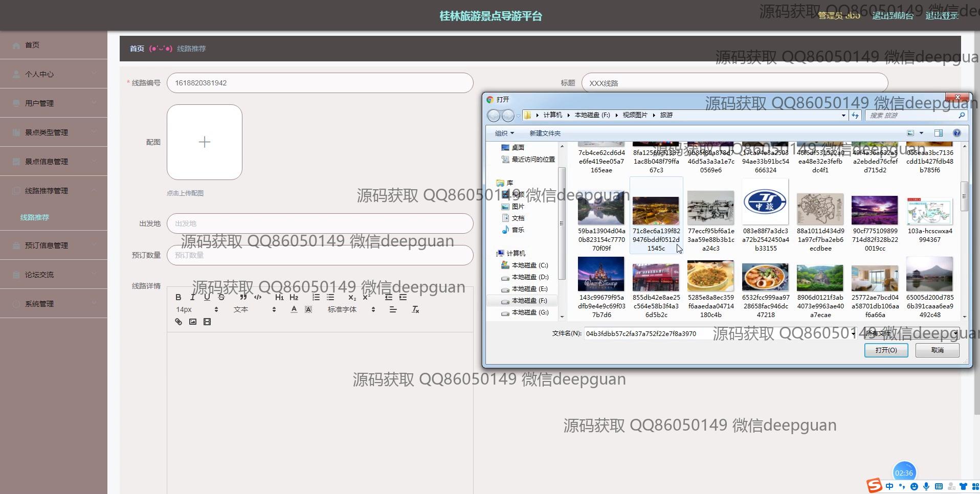Toggle bold formatting in the rich text editor
This screenshot has height=494, width=980.
pos(178,297)
